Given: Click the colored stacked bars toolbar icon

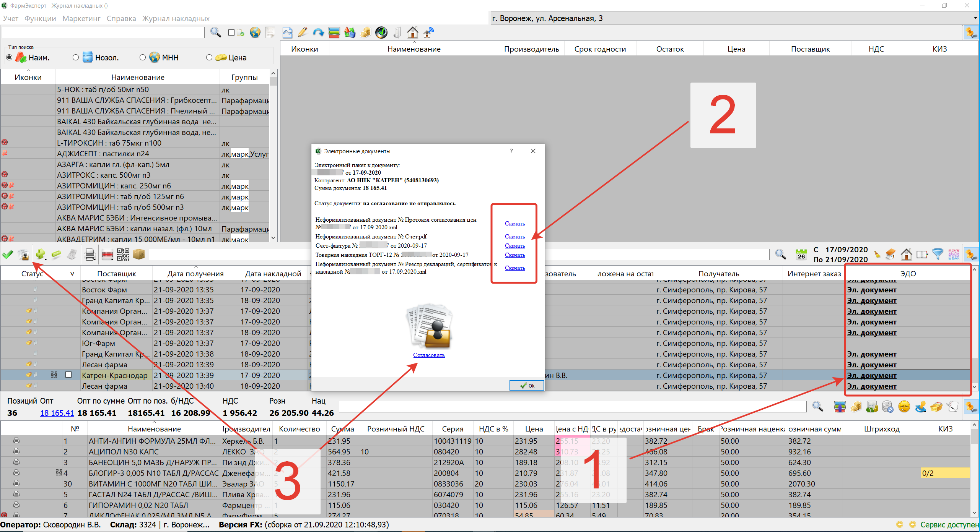Looking at the screenshot, I should [x=334, y=33].
